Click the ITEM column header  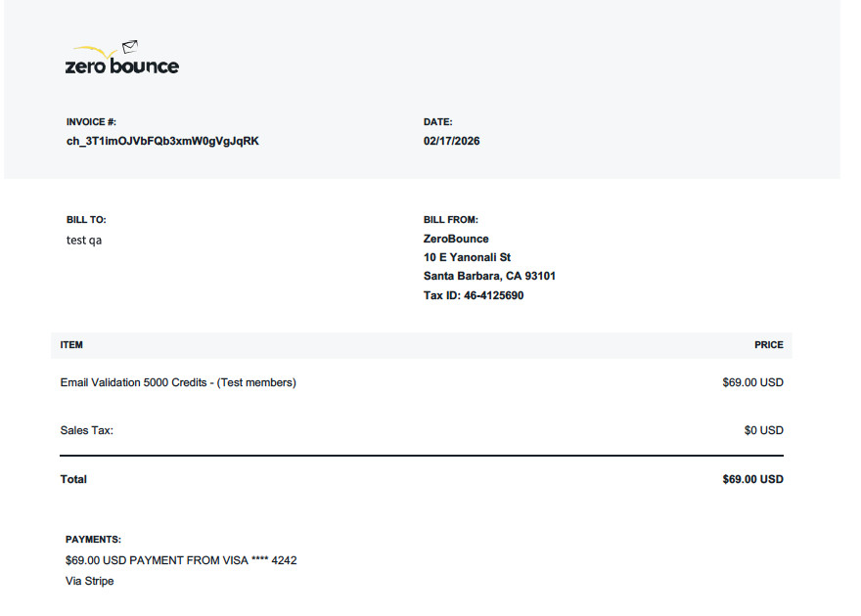coord(69,344)
